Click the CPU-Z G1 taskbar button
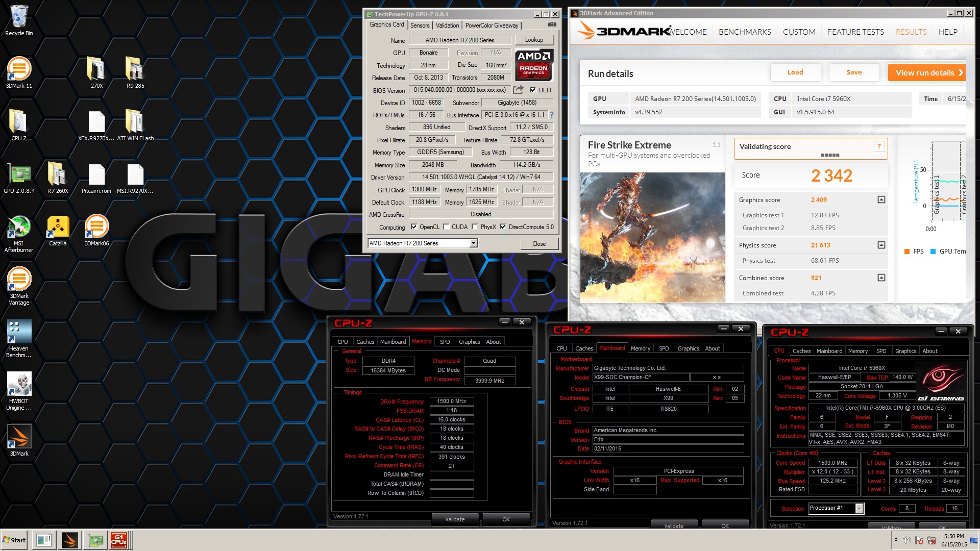Image resolution: width=980 pixels, height=551 pixels. pos(119,540)
